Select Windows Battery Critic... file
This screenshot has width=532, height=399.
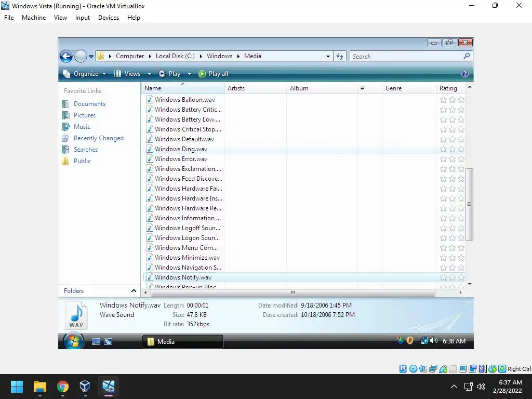tap(188, 110)
